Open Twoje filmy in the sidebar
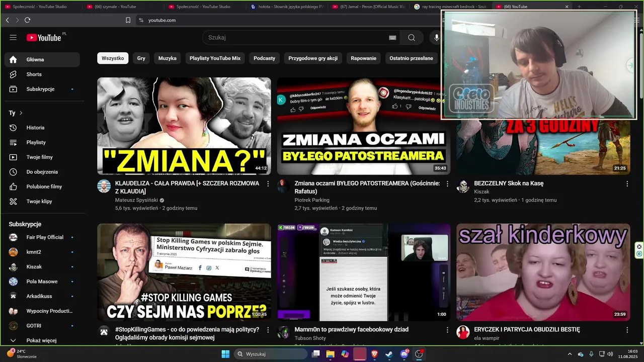This screenshot has width=644, height=362. (x=42, y=157)
